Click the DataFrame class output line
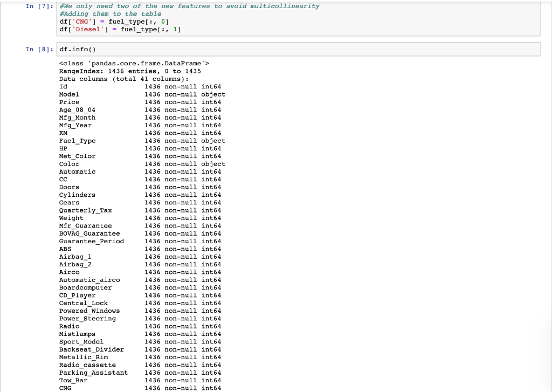 [x=132, y=63]
